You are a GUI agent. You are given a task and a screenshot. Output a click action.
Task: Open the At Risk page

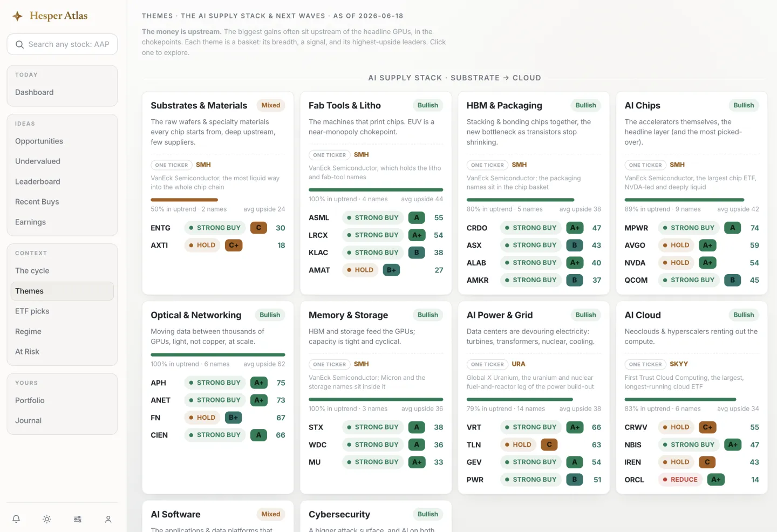coord(62,352)
